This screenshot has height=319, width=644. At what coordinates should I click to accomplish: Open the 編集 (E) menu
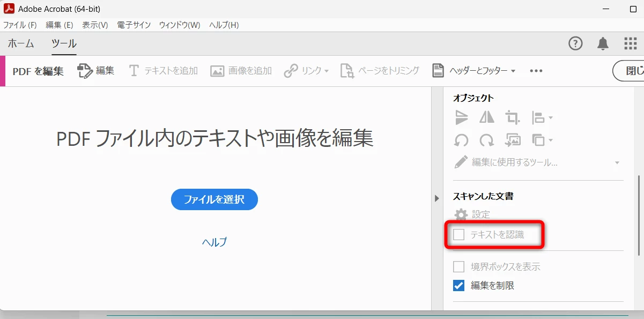[59, 25]
